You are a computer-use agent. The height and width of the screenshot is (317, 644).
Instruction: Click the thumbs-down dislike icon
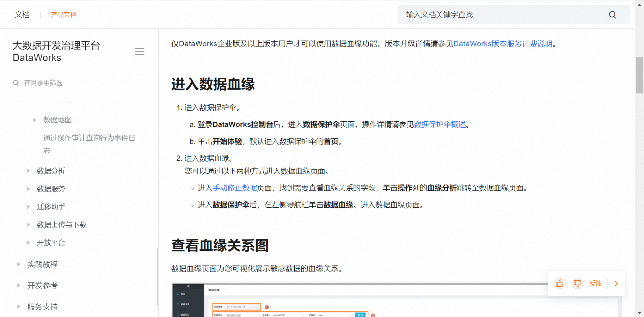pos(577,284)
